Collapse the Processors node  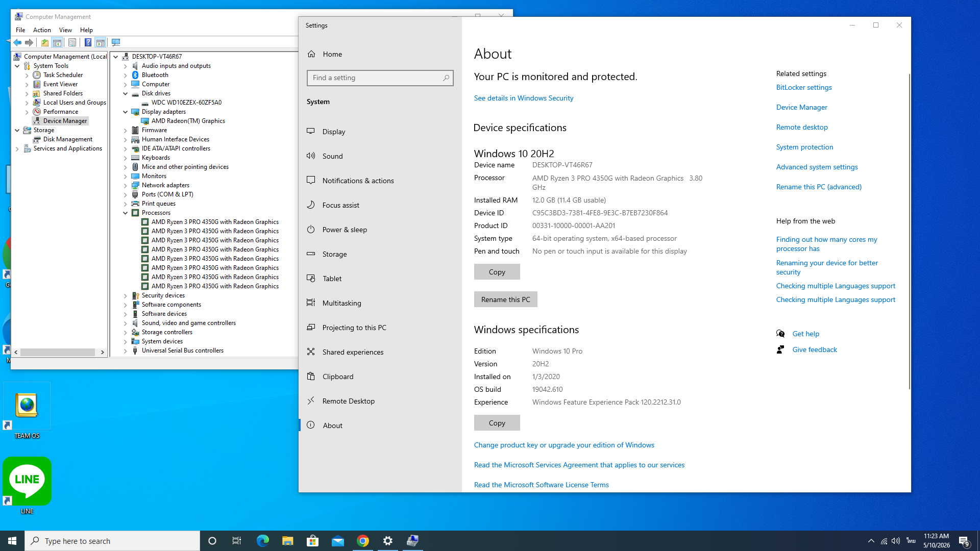point(126,213)
